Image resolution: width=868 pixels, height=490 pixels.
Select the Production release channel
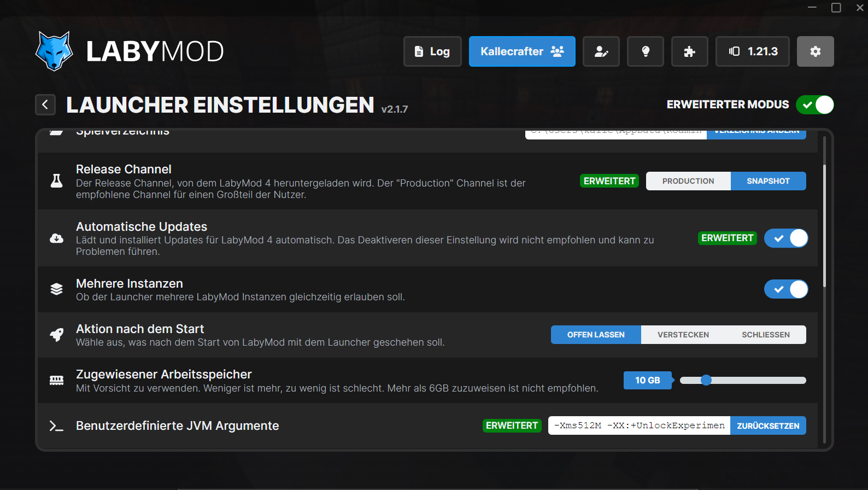[x=688, y=181]
